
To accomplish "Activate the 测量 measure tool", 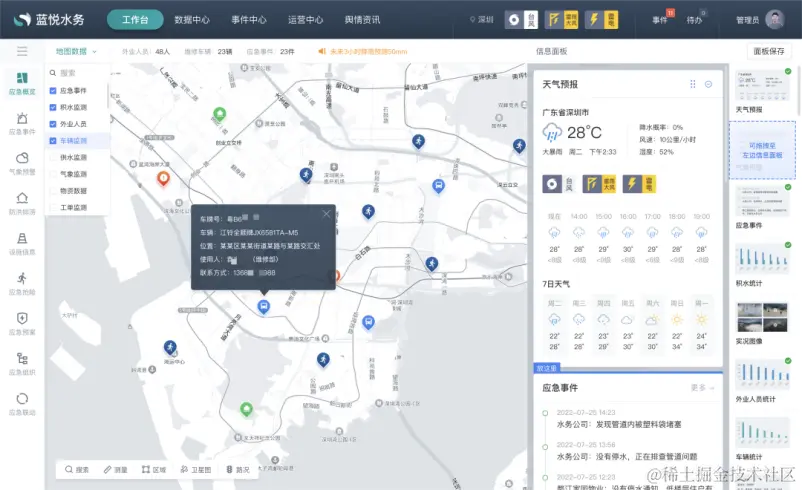I will (116, 470).
